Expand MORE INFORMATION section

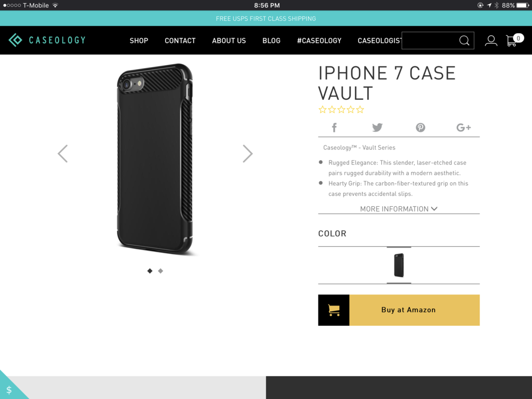(x=398, y=209)
